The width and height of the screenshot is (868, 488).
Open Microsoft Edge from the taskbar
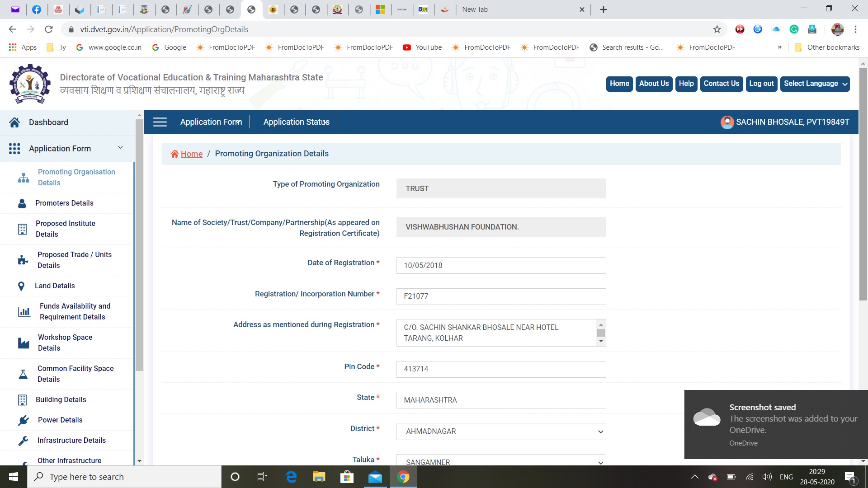(x=291, y=477)
